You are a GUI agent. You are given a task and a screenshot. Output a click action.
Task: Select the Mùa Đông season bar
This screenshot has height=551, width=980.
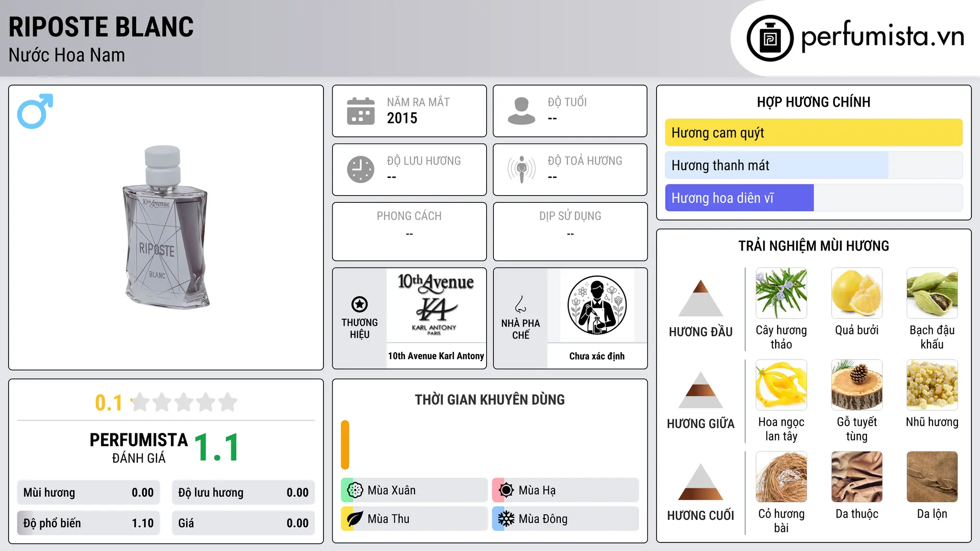(x=566, y=519)
